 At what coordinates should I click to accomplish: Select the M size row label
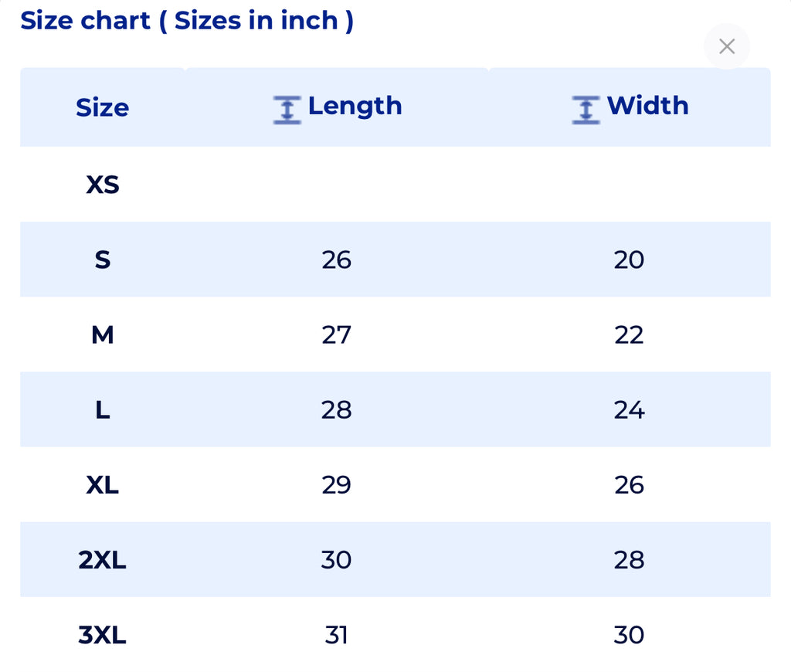click(x=103, y=334)
